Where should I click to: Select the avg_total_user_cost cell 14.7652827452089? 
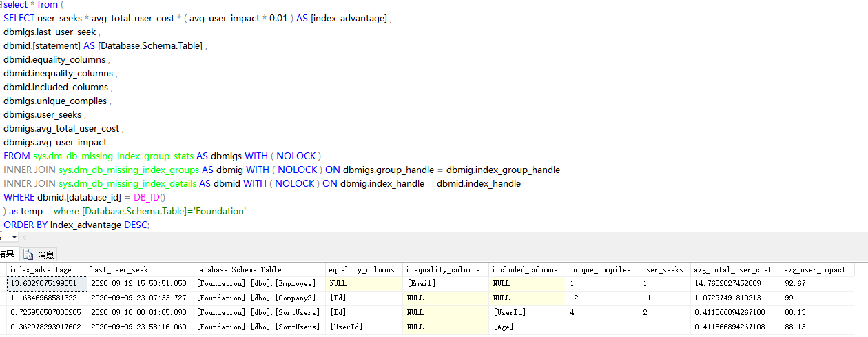point(735,283)
